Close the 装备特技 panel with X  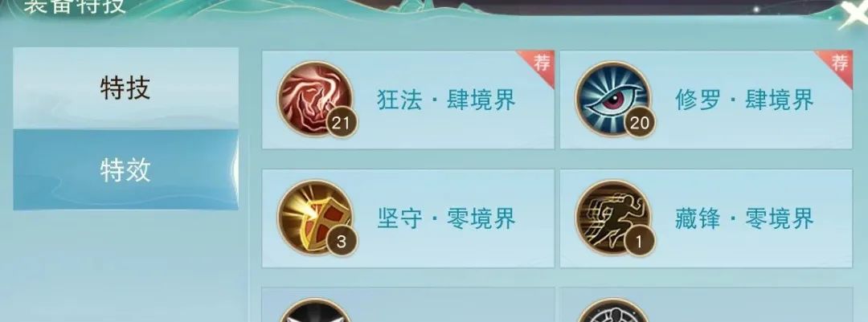coord(853,14)
